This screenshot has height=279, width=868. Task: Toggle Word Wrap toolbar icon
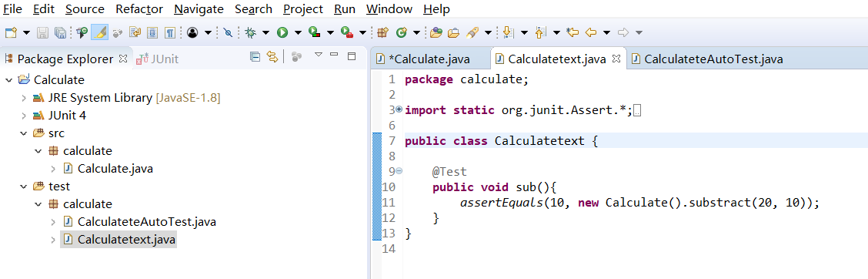point(135,32)
